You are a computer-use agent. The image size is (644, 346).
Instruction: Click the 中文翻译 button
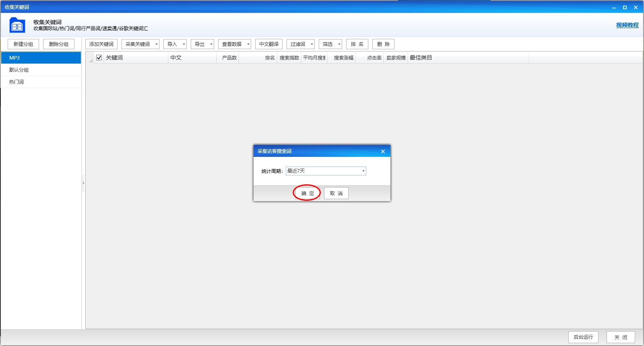269,44
